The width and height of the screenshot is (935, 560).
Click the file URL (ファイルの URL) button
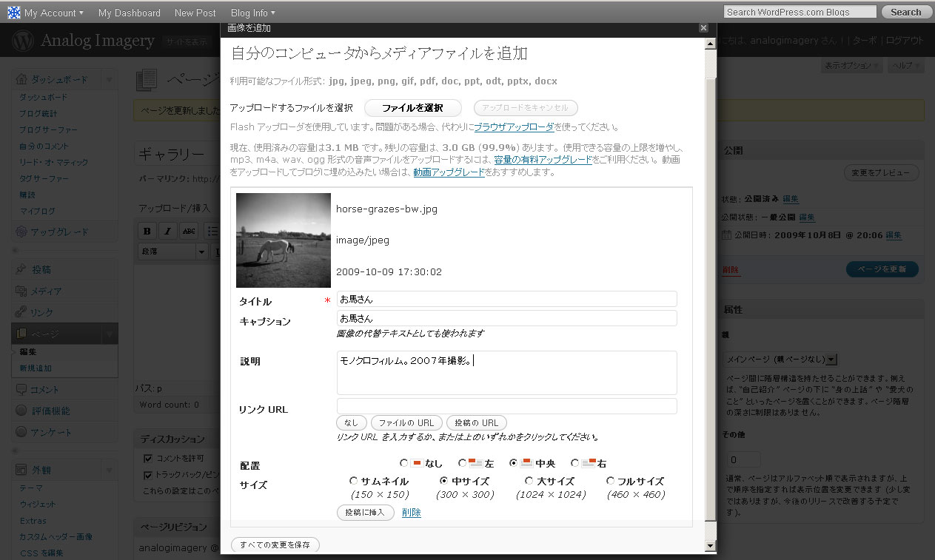pyautogui.click(x=406, y=422)
